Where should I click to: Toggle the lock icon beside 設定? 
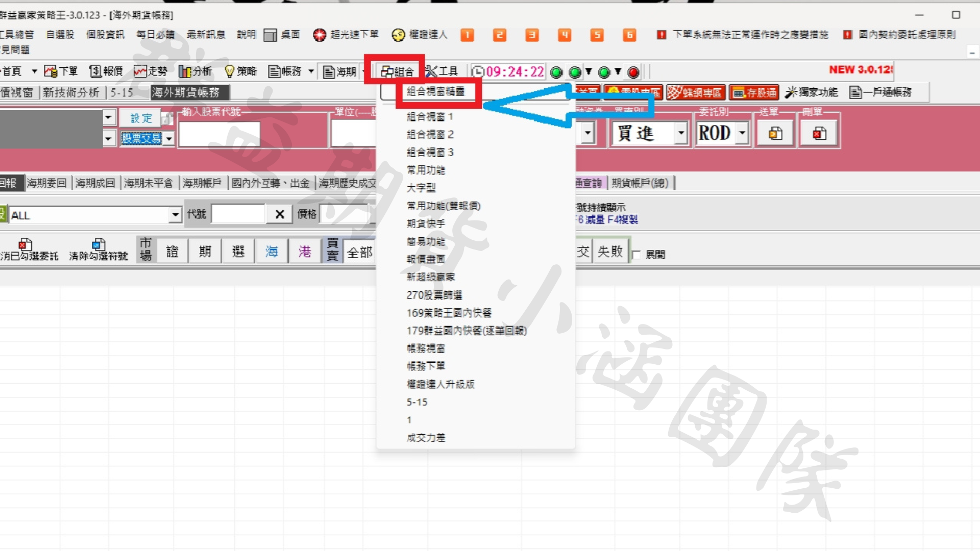(x=167, y=119)
